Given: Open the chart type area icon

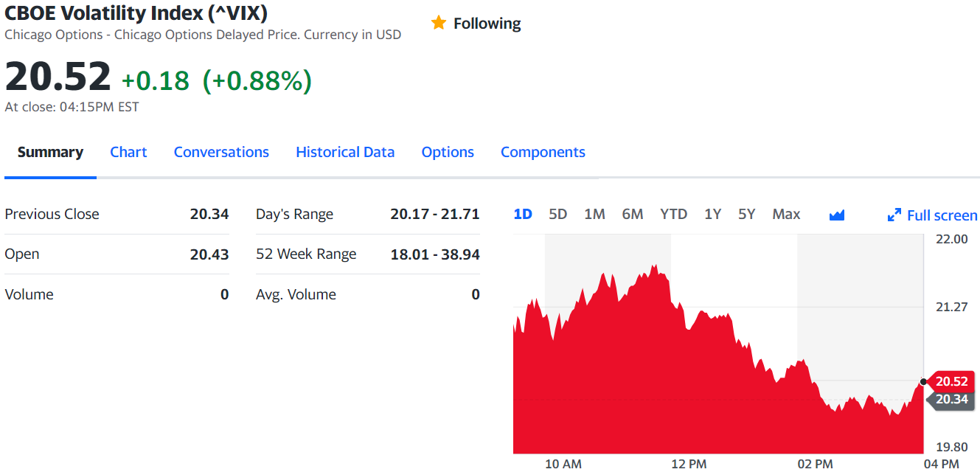Looking at the screenshot, I should tap(836, 215).
